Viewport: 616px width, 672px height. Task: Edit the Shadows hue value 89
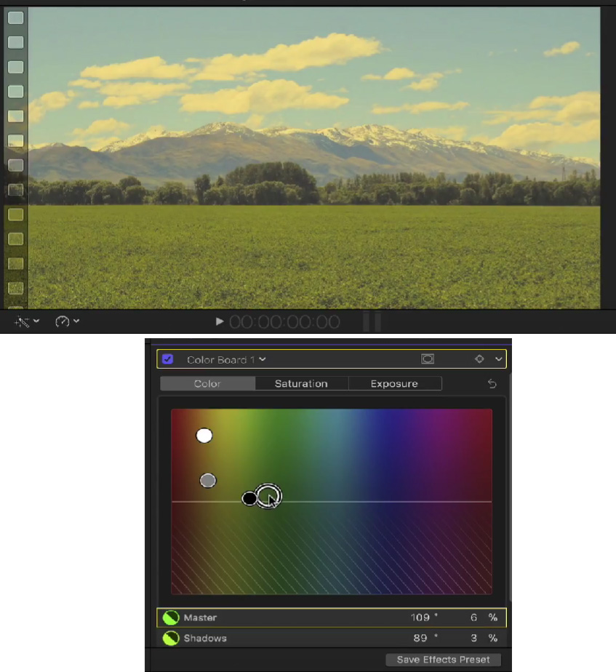[420, 638]
